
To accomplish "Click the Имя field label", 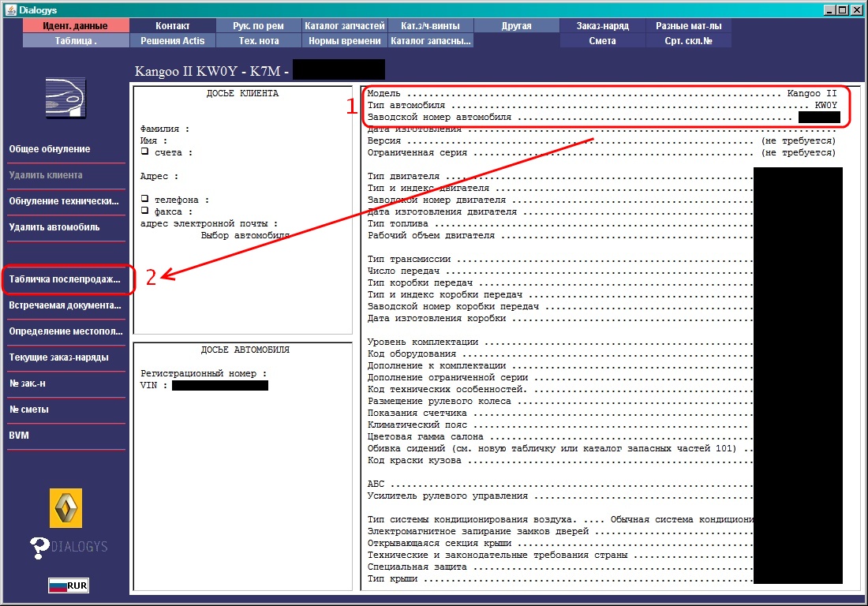I will click(x=153, y=140).
